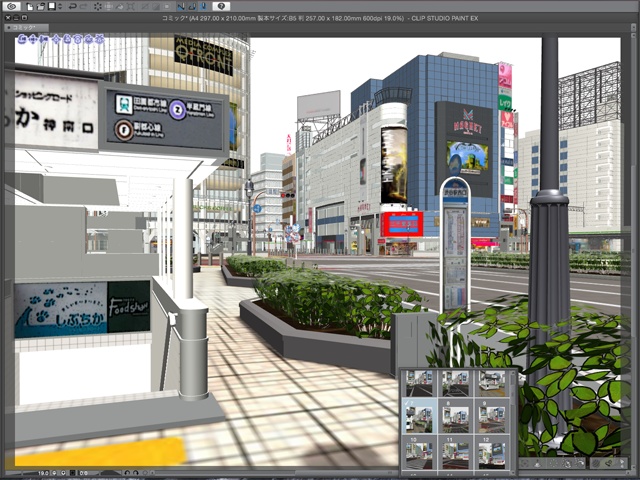
Task: Toggle snap to special ruler
Action: point(192,7)
